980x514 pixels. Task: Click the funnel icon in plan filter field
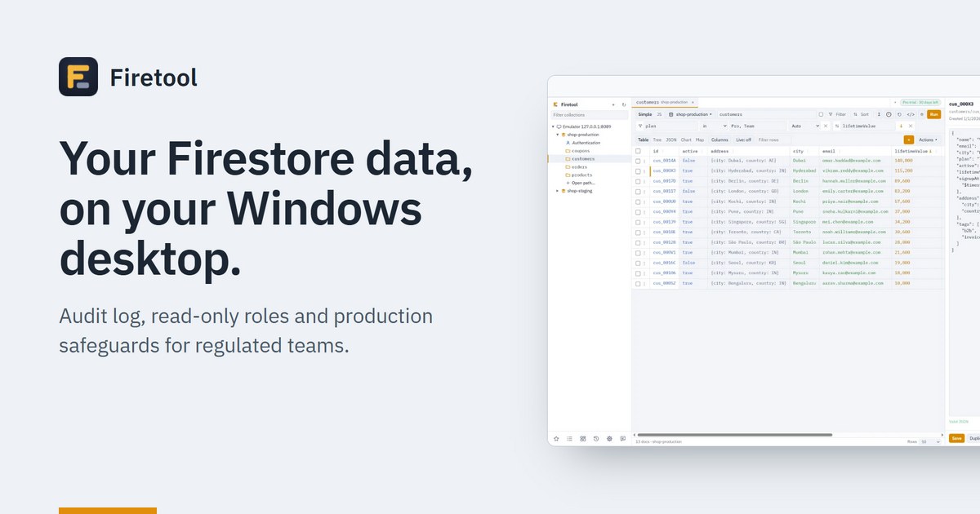pyautogui.click(x=640, y=126)
